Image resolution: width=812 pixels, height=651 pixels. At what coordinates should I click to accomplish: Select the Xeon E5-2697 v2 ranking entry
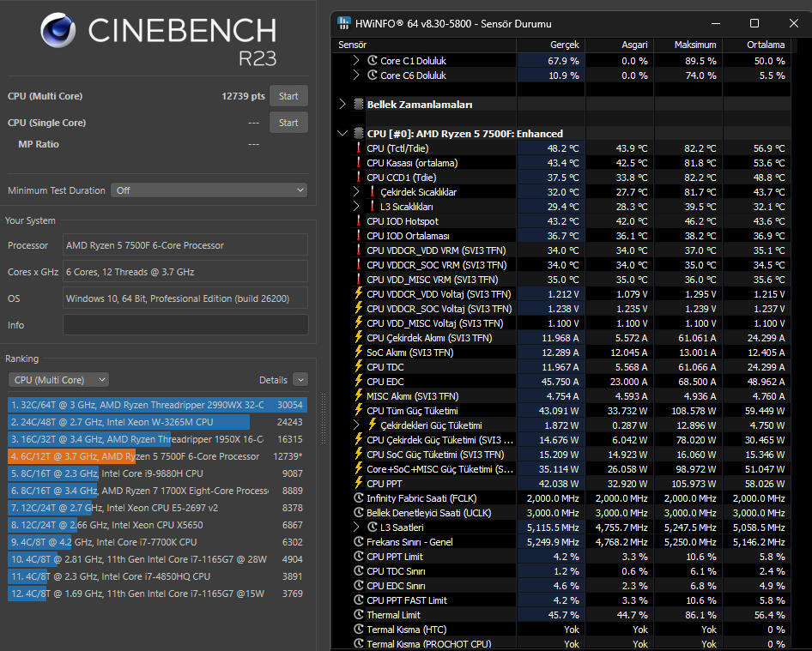click(157, 508)
